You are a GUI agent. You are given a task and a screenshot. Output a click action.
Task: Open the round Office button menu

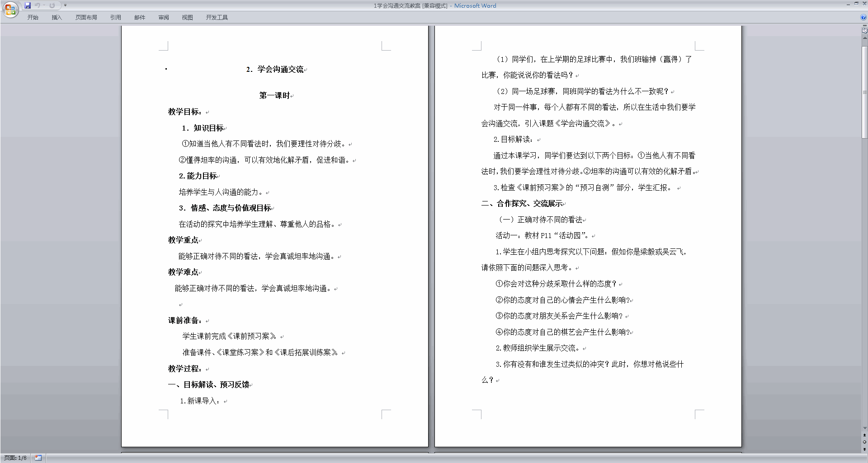(10, 9)
